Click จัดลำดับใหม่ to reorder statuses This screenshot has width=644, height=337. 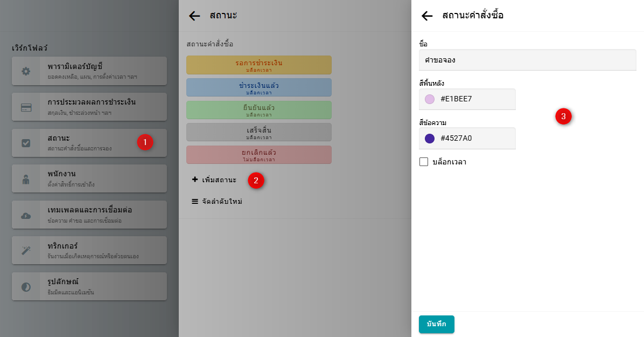(217, 201)
